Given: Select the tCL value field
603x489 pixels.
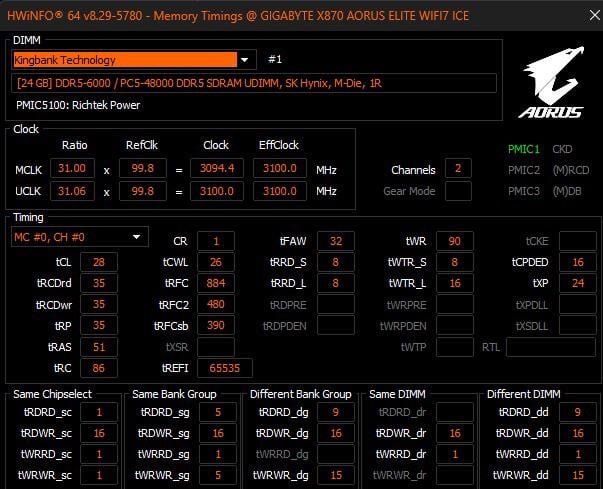Looking at the screenshot, I should (x=98, y=262).
